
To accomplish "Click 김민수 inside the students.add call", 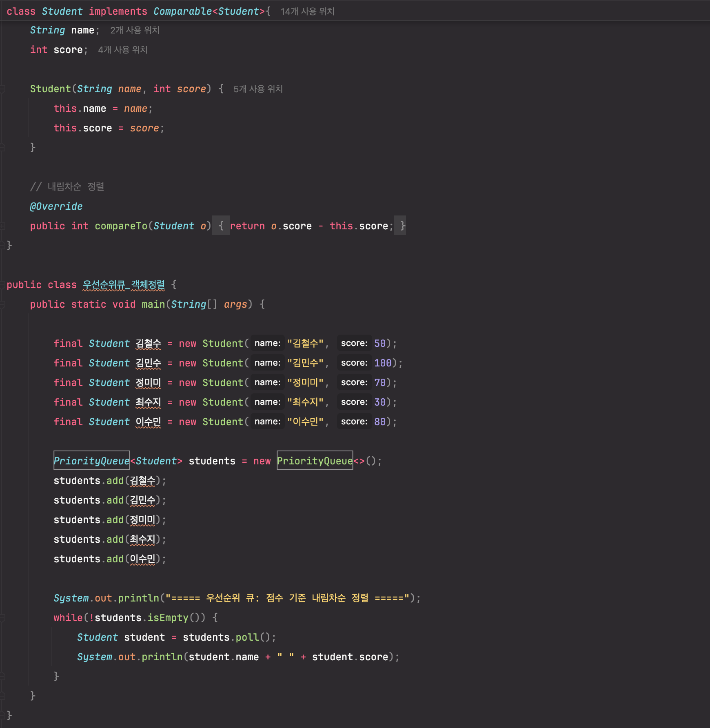I will coord(142,500).
